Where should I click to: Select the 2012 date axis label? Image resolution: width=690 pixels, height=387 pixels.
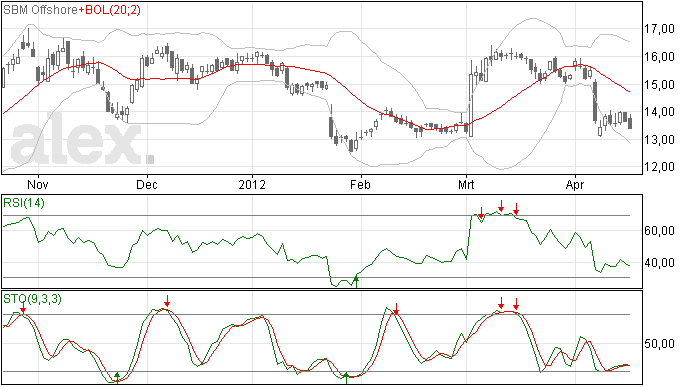[252, 184]
